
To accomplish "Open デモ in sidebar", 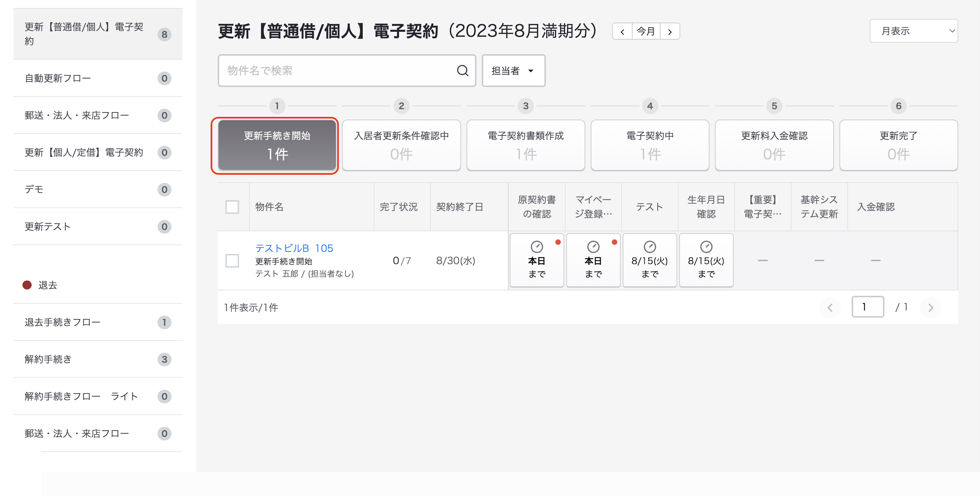I will (98, 189).
